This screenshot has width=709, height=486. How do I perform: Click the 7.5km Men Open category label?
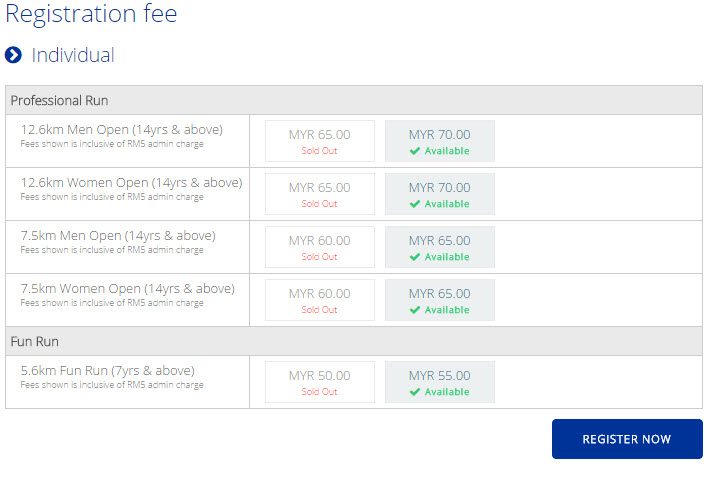pos(118,236)
